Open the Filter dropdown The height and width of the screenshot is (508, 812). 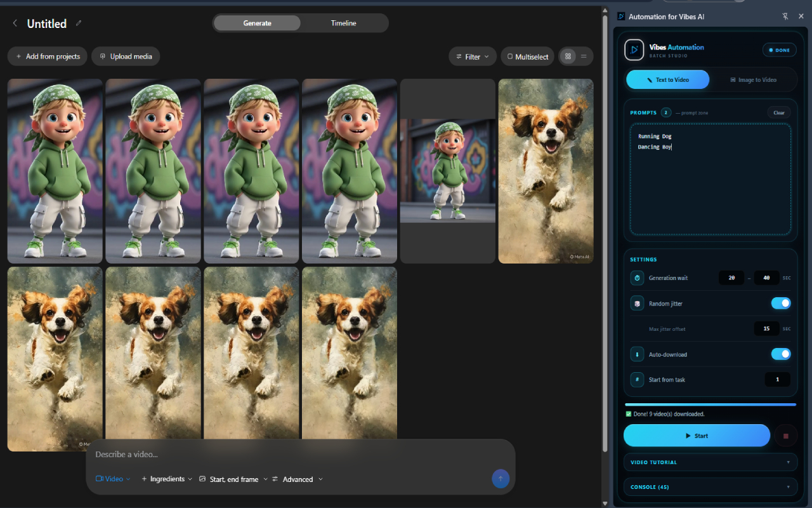click(x=473, y=57)
